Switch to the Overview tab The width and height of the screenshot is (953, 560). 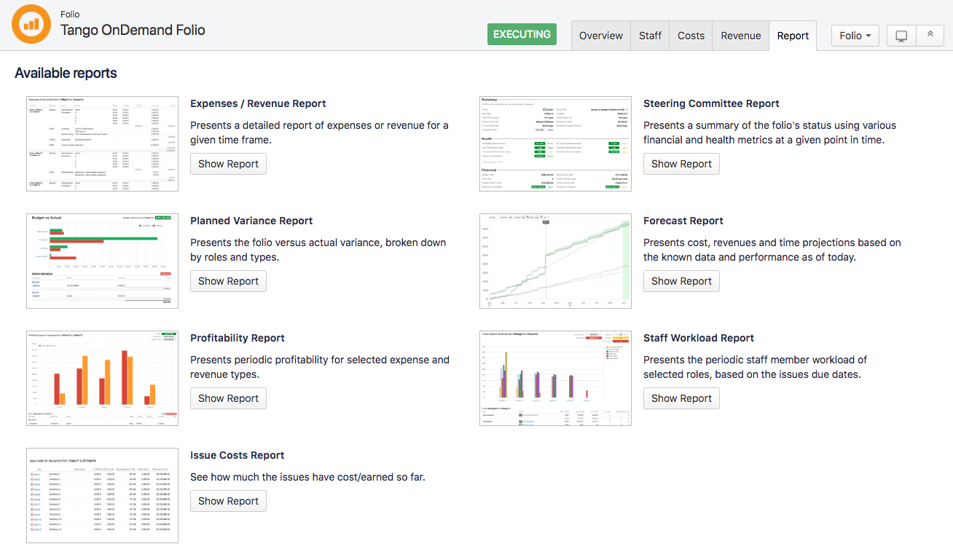tap(600, 36)
